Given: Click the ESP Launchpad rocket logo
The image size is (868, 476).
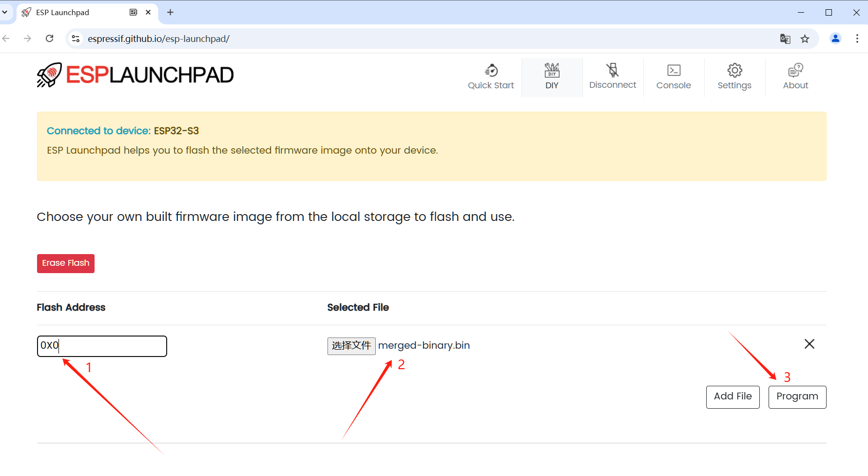Looking at the screenshot, I should pos(49,75).
